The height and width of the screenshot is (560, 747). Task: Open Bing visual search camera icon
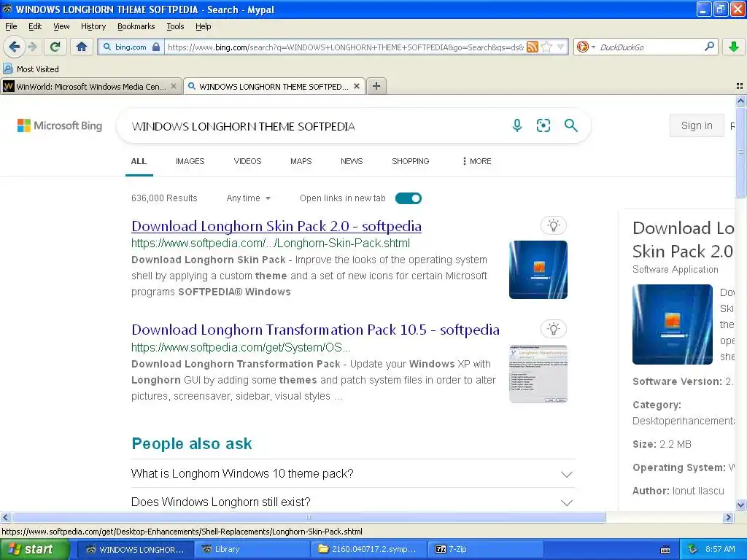[x=543, y=125]
